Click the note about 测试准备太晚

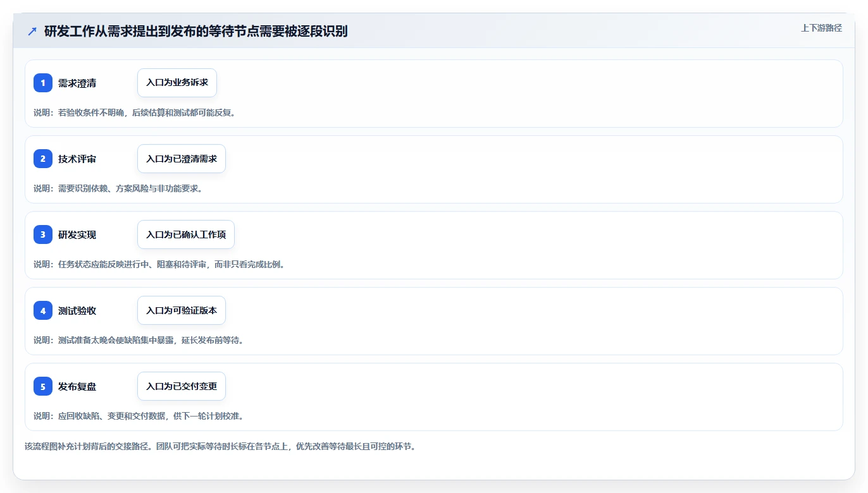[x=139, y=340]
